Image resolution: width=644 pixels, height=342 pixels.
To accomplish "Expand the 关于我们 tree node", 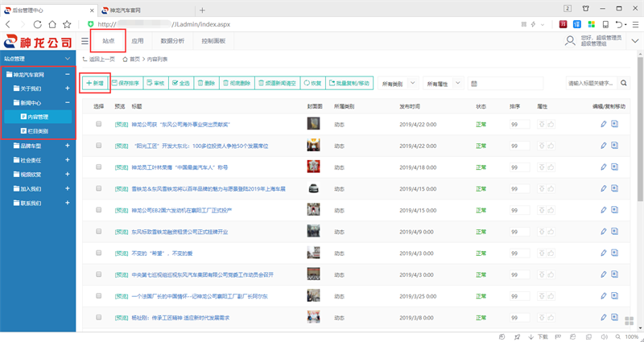I will [68, 89].
